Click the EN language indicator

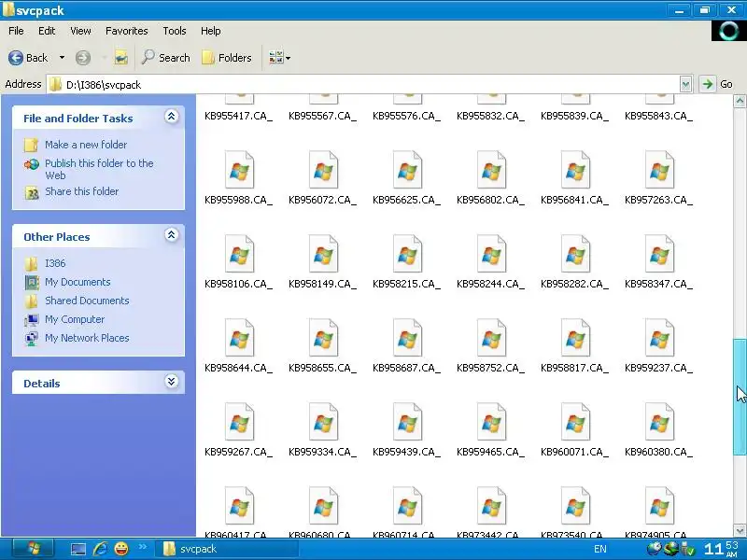[600, 549]
